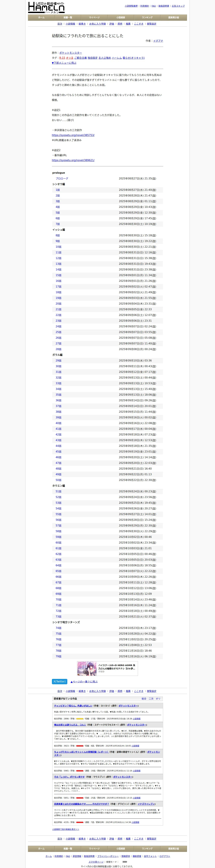This screenshot has height=868, width=215.
Task: Share the novel on X(Twitter)
Action: [x=60, y=681]
